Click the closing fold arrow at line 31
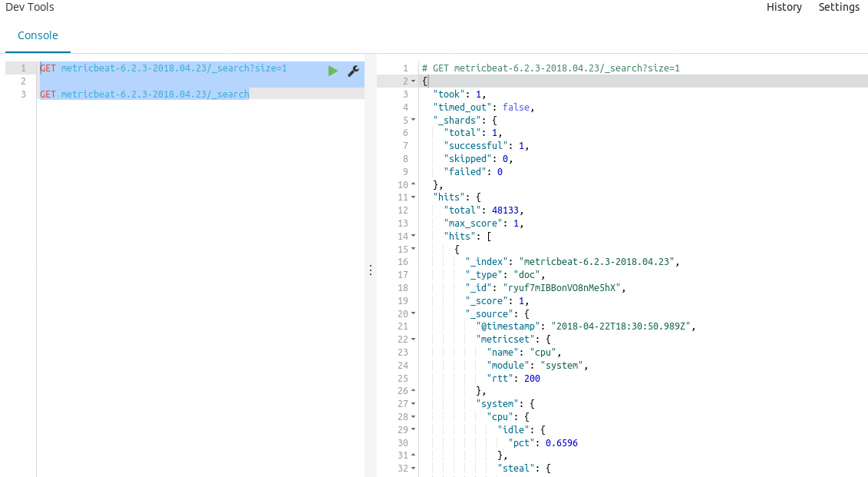The width and height of the screenshot is (868, 477). tap(413, 455)
